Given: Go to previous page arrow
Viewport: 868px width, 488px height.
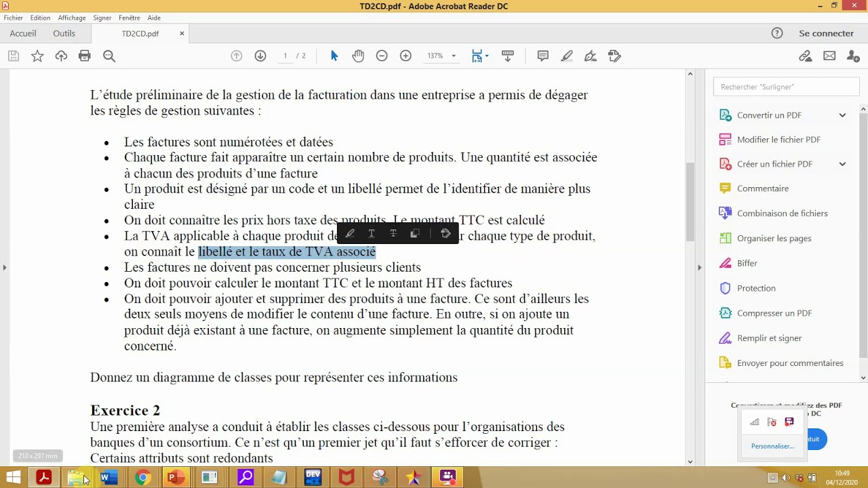Looking at the screenshot, I should pos(237,56).
